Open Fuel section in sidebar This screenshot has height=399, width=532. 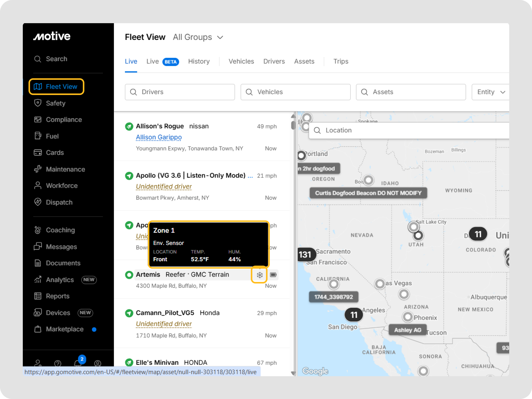[x=52, y=136]
